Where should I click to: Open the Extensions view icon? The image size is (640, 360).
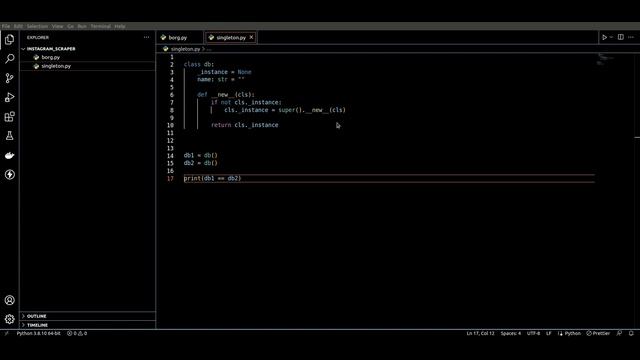(x=9, y=117)
